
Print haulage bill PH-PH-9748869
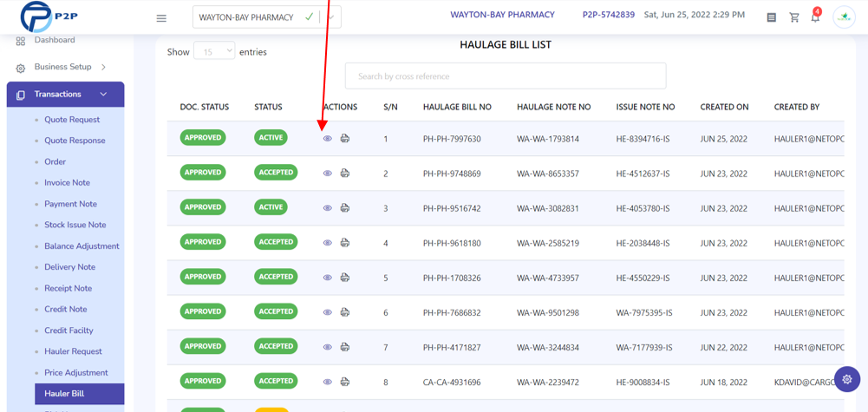coord(344,173)
